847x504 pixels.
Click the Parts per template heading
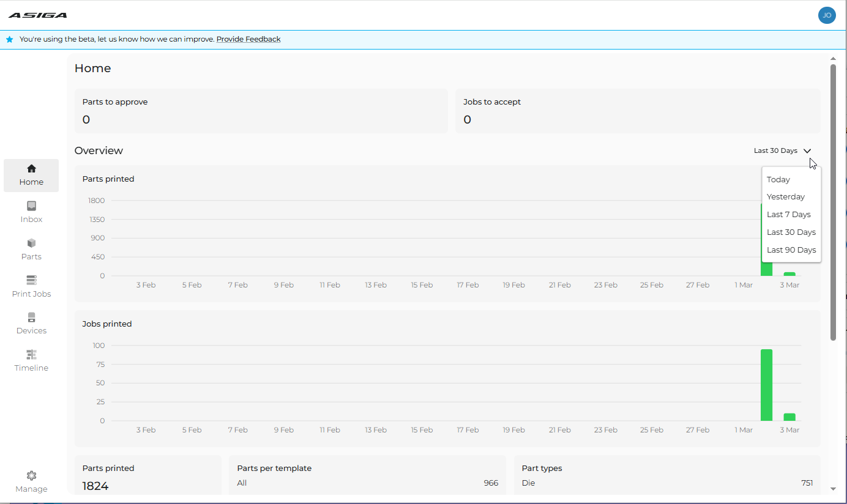274,469
